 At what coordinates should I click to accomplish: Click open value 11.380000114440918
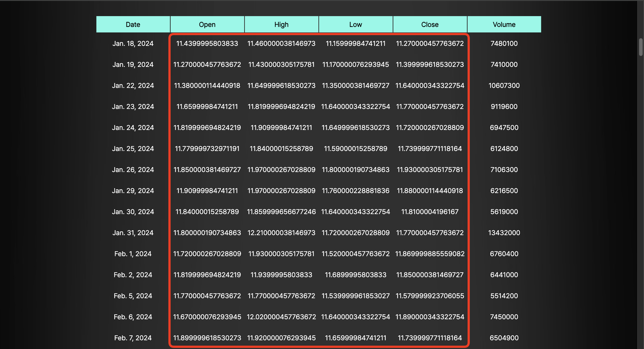coord(207,85)
